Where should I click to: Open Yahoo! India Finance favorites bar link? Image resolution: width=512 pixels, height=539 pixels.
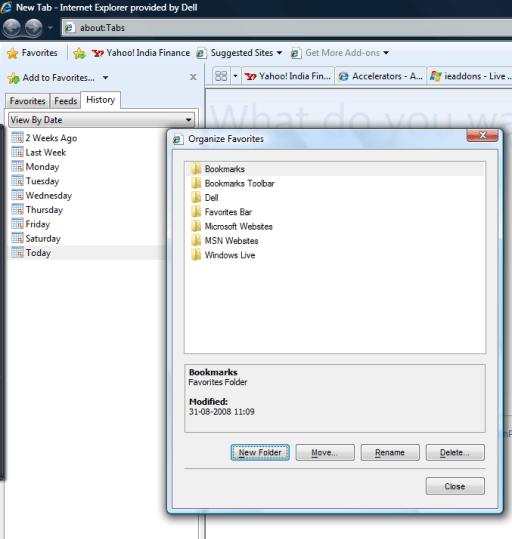[x=141, y=53]
